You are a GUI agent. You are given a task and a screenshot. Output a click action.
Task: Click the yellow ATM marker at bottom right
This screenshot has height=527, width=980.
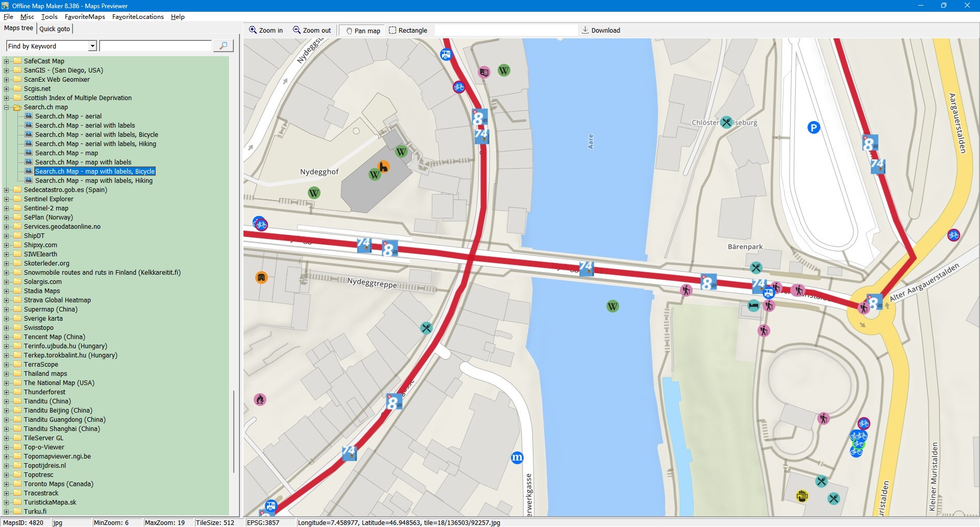pyautogui.click(x=802, y=496)
